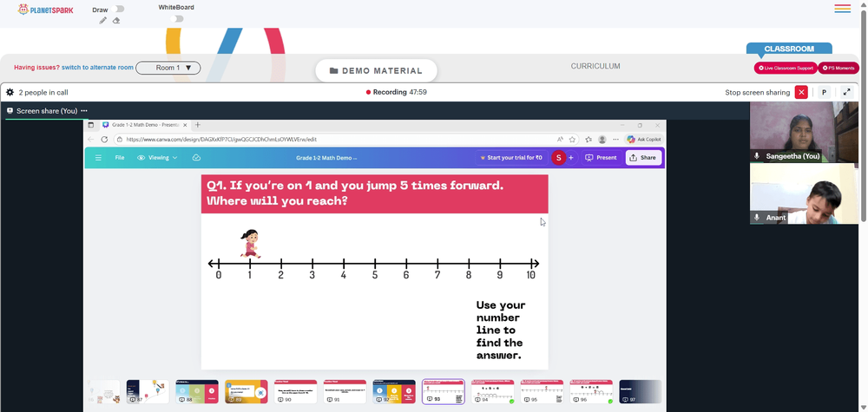Image resolution: width=868 pixels, height=412 pixels.
Task: Click the Present button
Action: coord(601,158)
